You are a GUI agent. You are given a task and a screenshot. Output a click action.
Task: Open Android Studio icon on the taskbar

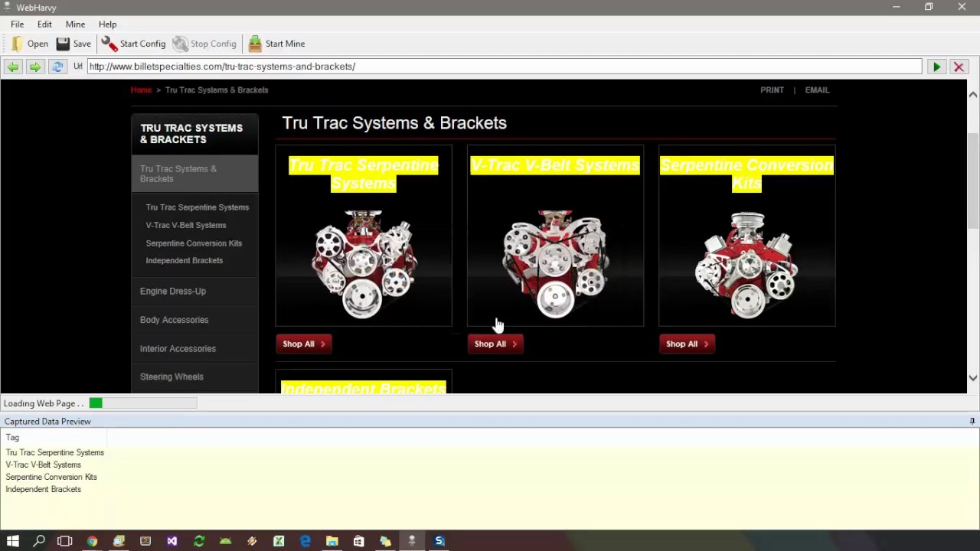point(225,541)
